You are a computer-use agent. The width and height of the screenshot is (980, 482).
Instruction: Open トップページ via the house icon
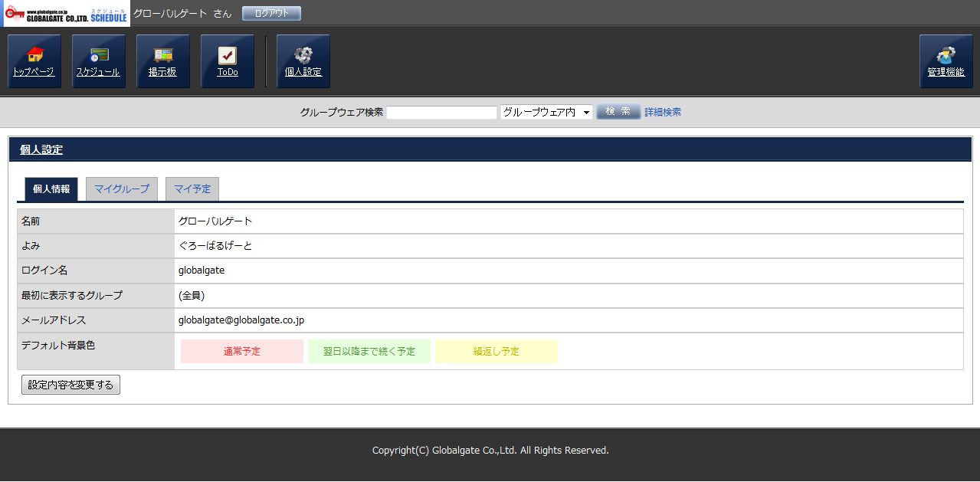coord(34,56)
